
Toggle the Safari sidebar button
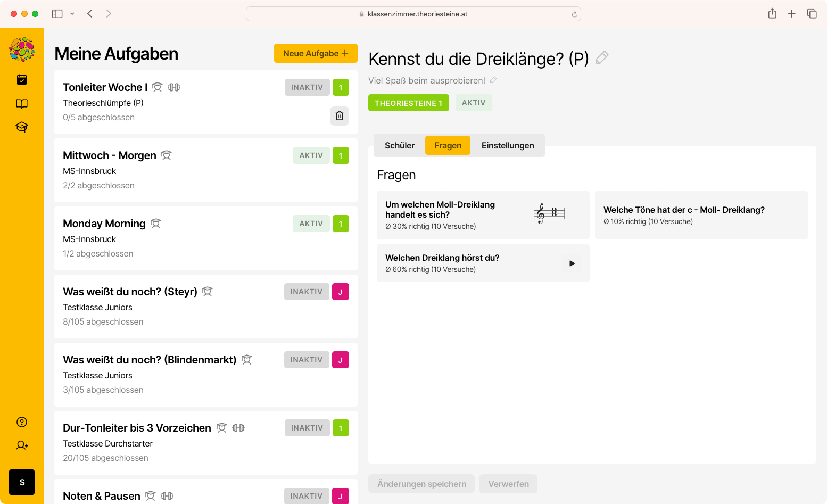pyautogui.click(x=57, y=14)
